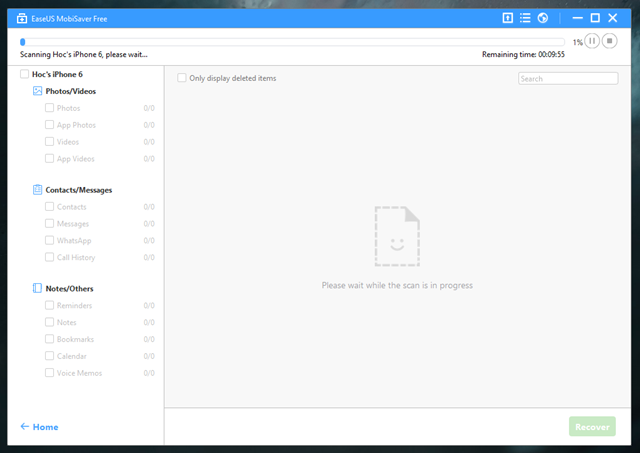Tick the App Photos checkbox
640x453 pixels.
coord(49,124)
